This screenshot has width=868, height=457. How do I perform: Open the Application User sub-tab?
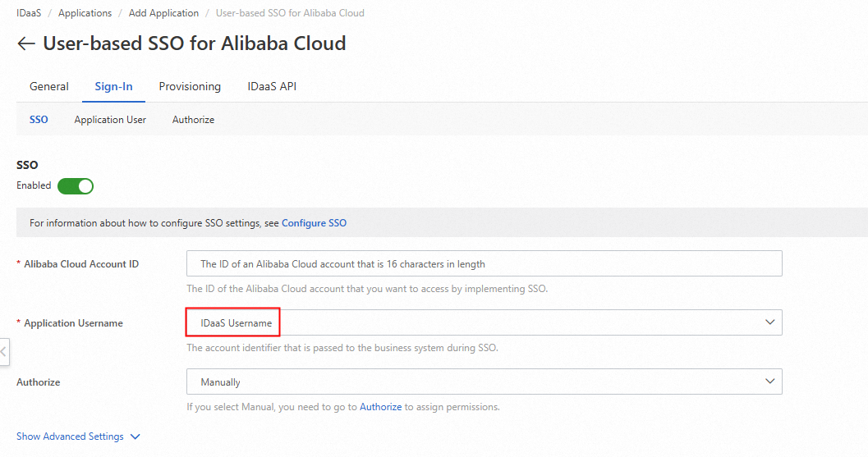point(110,120)
